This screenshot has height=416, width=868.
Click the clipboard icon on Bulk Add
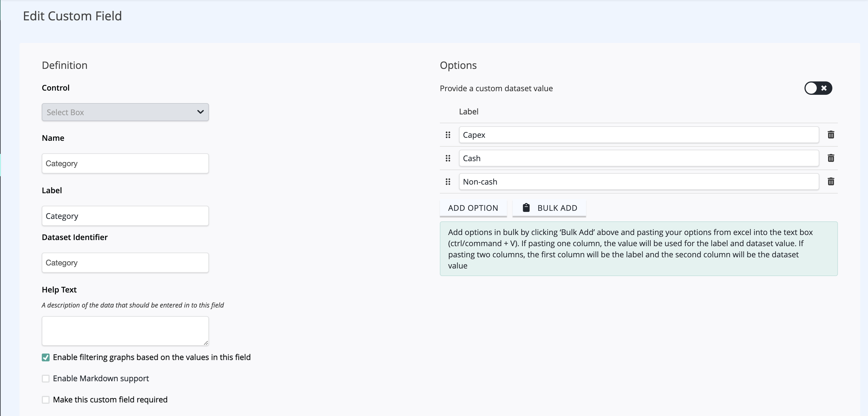(526, 207)
